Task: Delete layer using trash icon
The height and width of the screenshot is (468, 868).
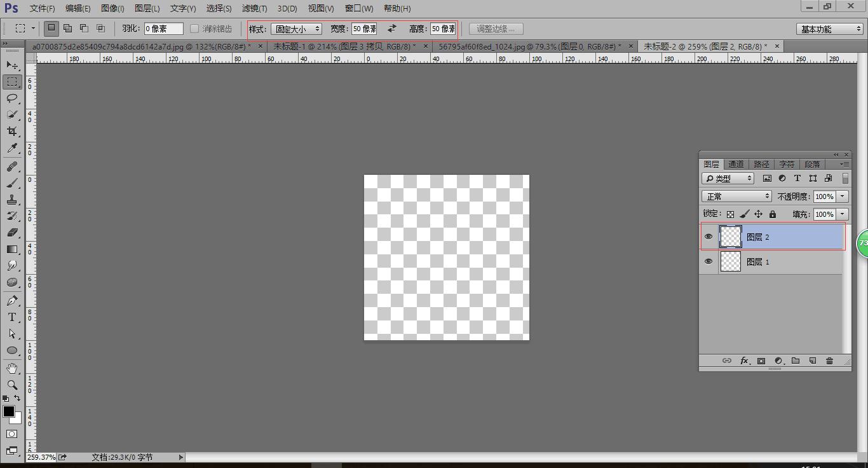Action: click(x=829, y=361)
